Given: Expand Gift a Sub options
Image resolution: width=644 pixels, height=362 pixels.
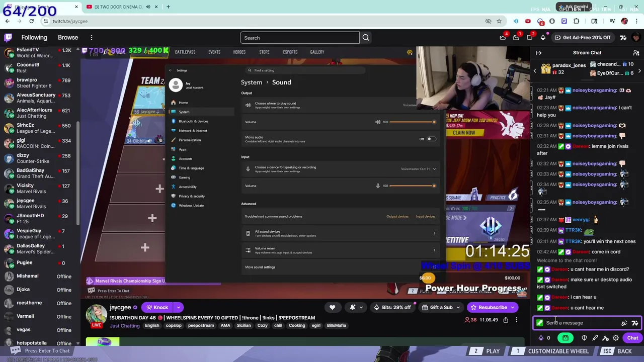Looking at the screenshot, I should (458, 307).
